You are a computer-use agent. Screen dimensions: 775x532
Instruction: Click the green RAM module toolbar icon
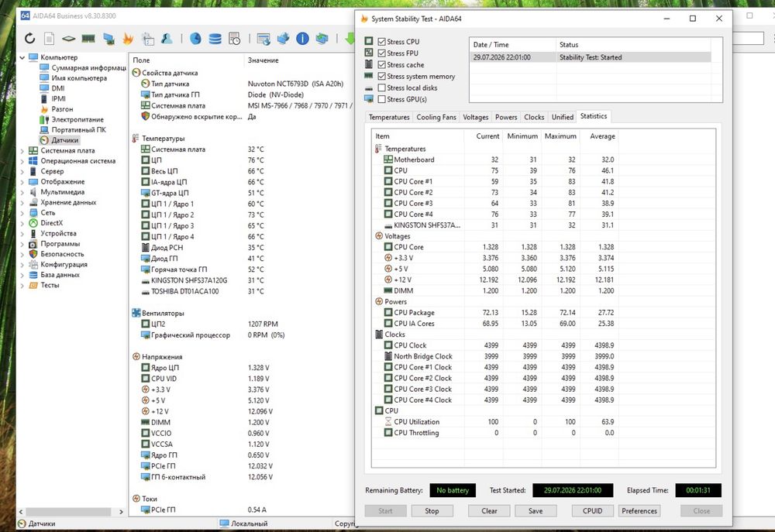[x=88, y=38]
